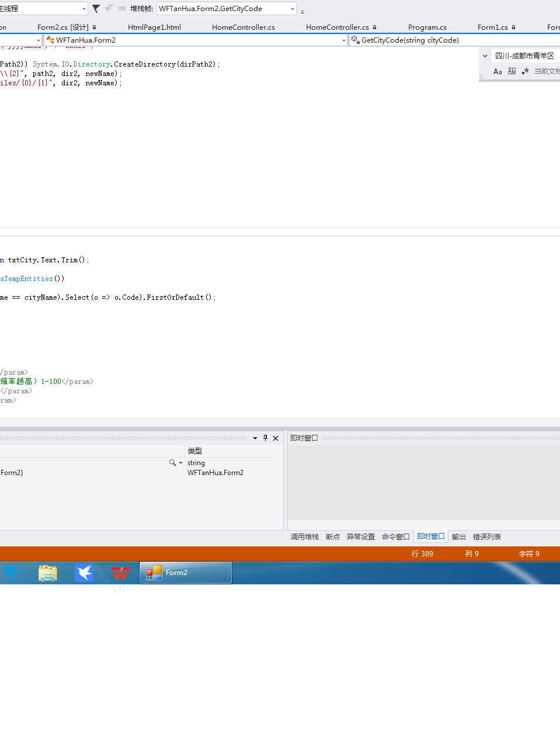Toggle regular expression search option

(x=525, y=71)
